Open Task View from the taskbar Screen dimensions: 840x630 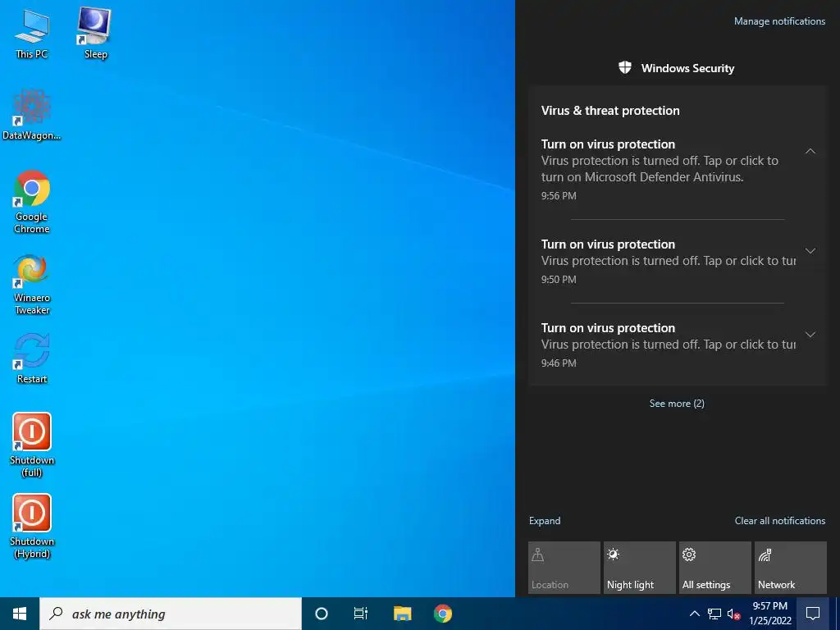tap(361, 614)
